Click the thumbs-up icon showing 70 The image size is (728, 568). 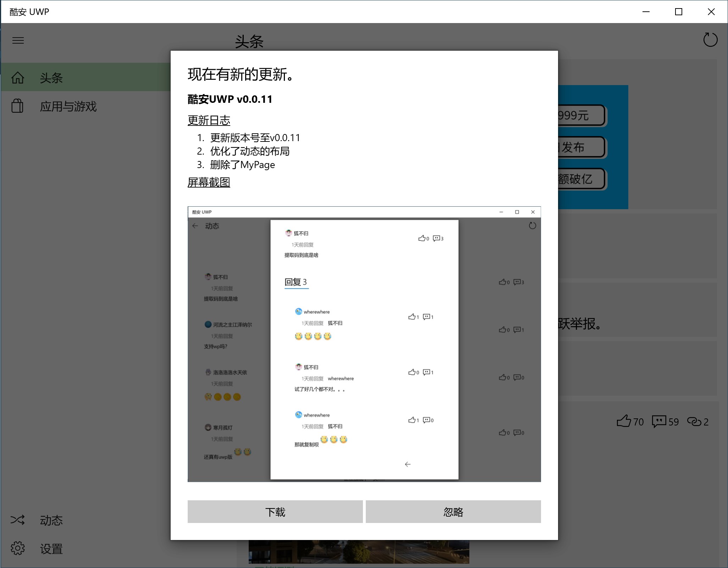click(x=624, y=421)
